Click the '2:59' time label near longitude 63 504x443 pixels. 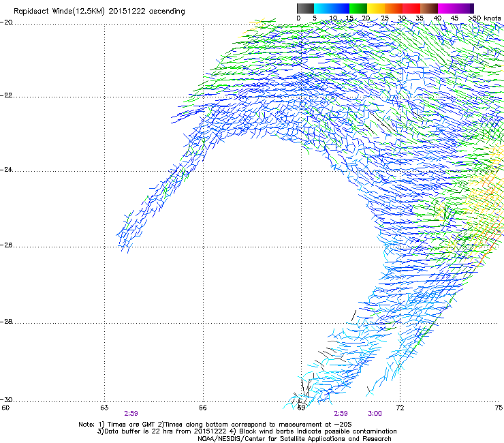click(x=131, y=414)
